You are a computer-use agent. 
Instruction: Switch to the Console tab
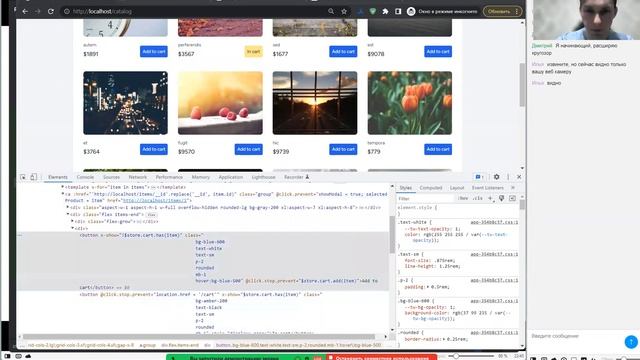85,177
